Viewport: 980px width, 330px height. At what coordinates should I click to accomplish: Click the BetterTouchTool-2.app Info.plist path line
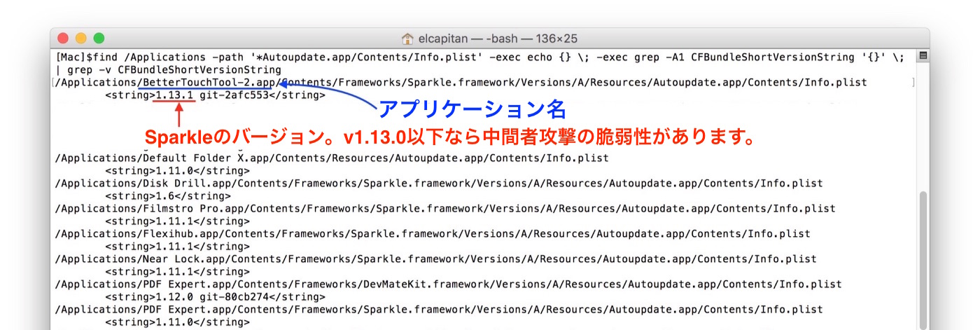click(461, 83)
